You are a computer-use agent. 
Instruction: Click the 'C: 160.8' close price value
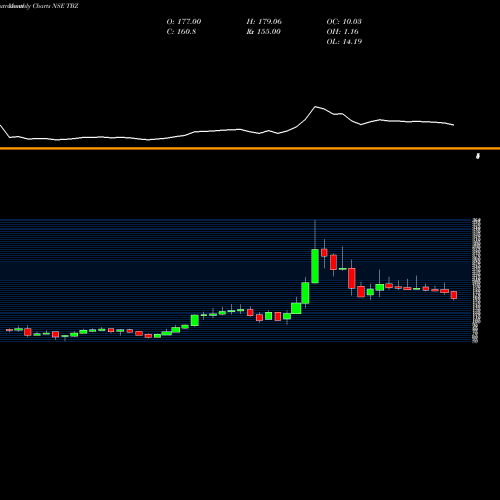(x=181, y=32)
